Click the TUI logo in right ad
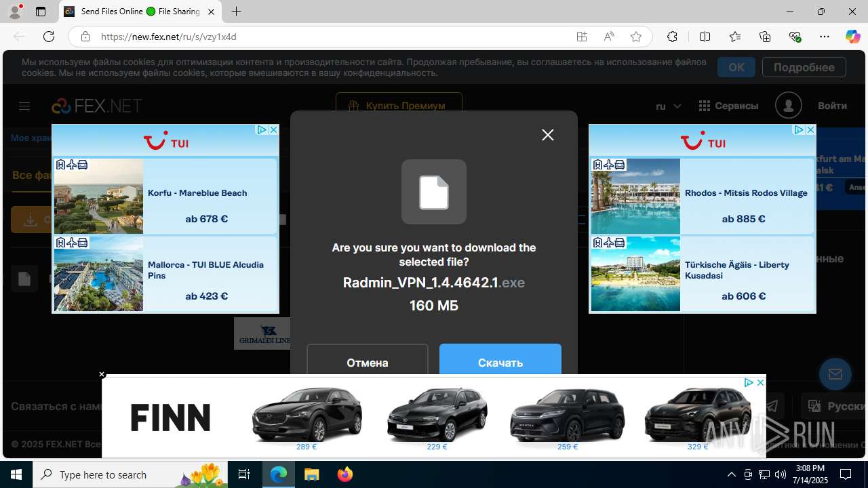Image resolution: width=868 pixels, height=488 pixels. click(703, 142)
